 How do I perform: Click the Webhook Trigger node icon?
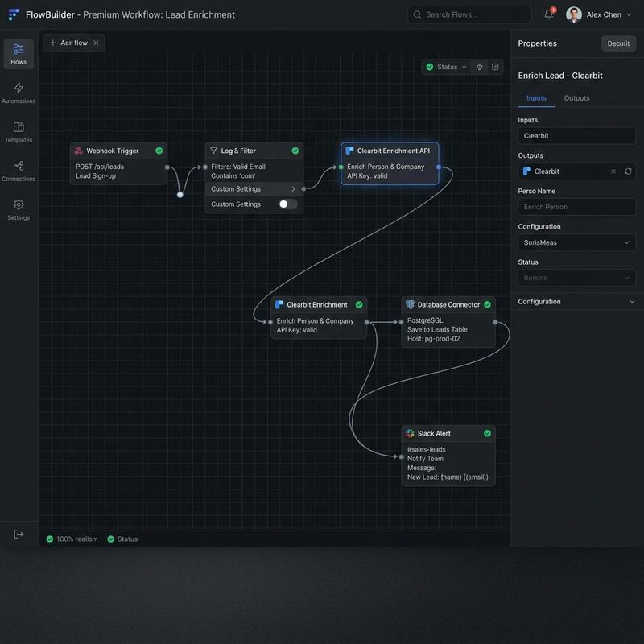pos(78,151)
